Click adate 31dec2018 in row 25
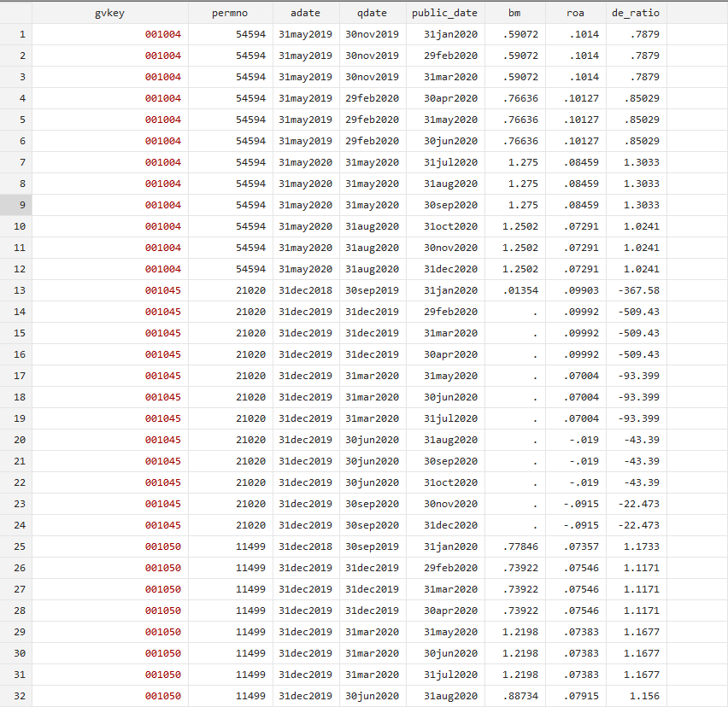Viewport: 728px width, 707px height. 306,546
